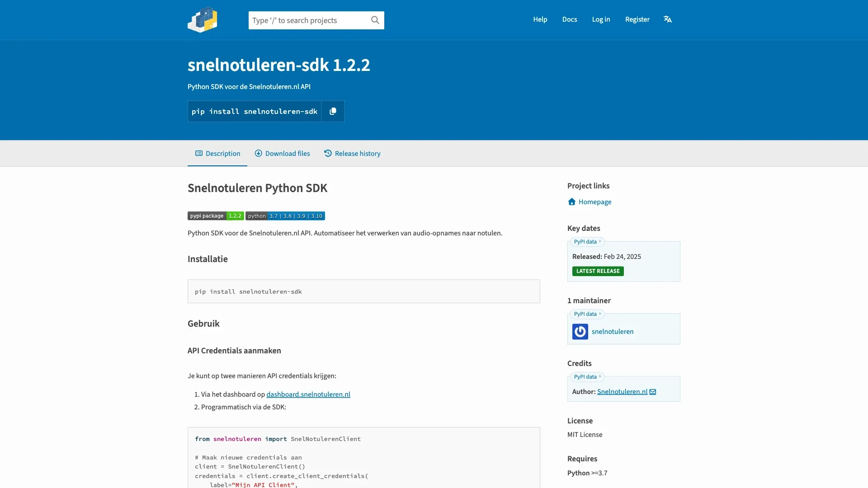Image resolution: width=868 pixels, height=488 pixels.
Task: Click the Homepage house icon
Action: coord(572,202)
